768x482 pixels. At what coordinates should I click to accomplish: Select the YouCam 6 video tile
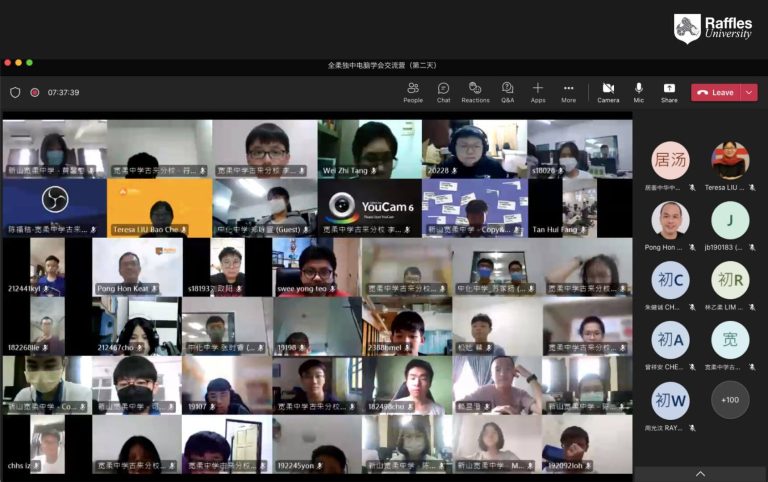coord(369,207)
